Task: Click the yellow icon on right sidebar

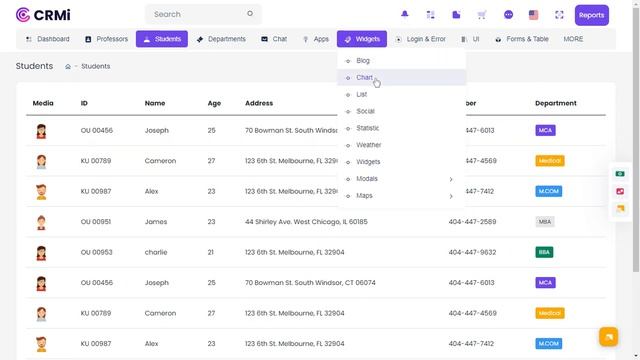Action: [620, 209]
